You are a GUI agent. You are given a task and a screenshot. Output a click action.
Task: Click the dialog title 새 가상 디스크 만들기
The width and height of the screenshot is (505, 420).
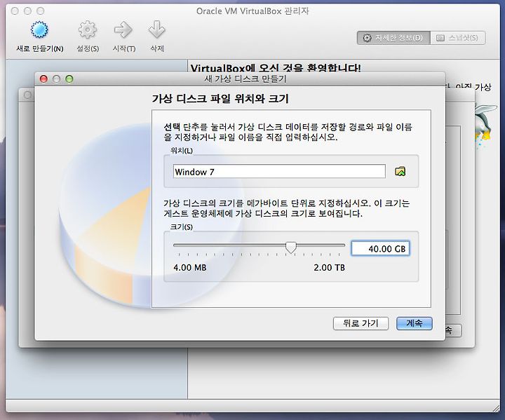pyautogui.click(x=245, y=79)
